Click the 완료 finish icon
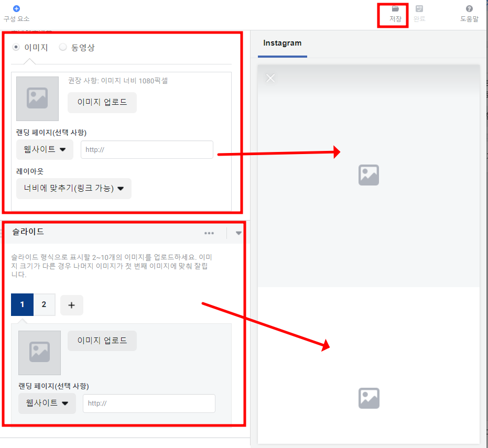This screenshot has height=448, width=488. tap(419, 9)
